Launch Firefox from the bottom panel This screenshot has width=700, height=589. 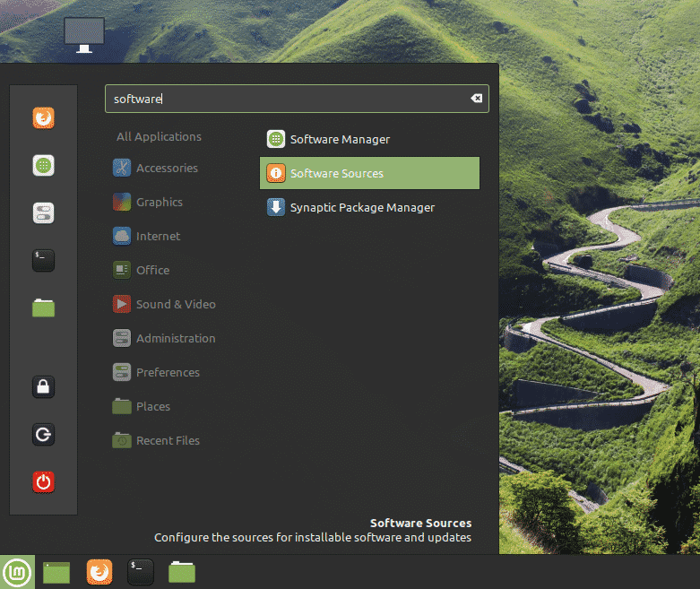[99, 572]
